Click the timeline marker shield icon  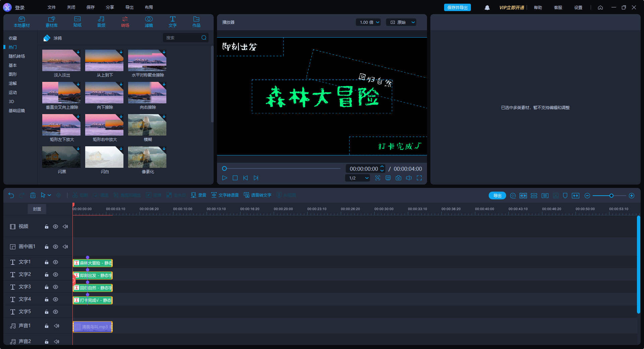click(565, 196)
